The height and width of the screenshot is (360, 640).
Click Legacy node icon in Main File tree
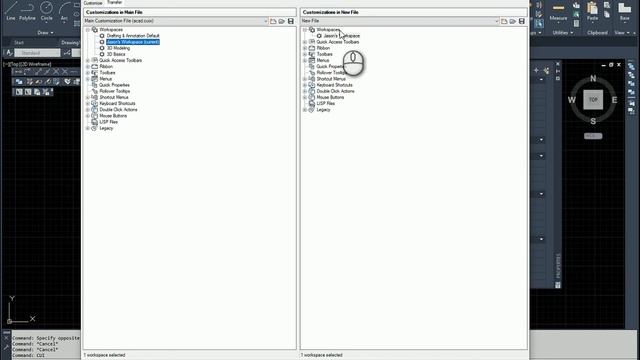(x=95, y=128)
